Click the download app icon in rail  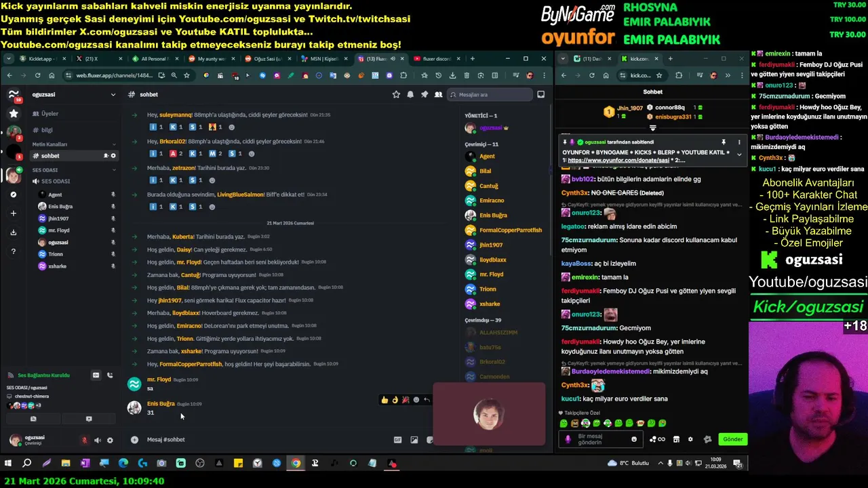[x=14, y=232]
